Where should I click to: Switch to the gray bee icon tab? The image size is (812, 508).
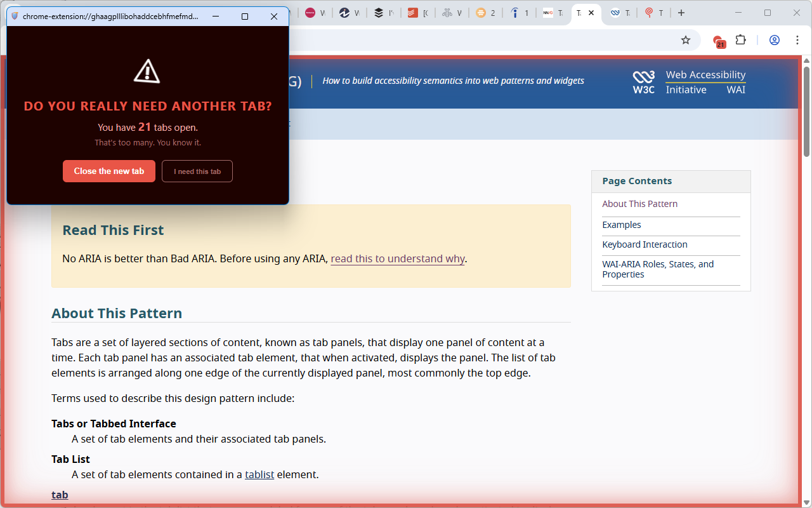point(452,13)
